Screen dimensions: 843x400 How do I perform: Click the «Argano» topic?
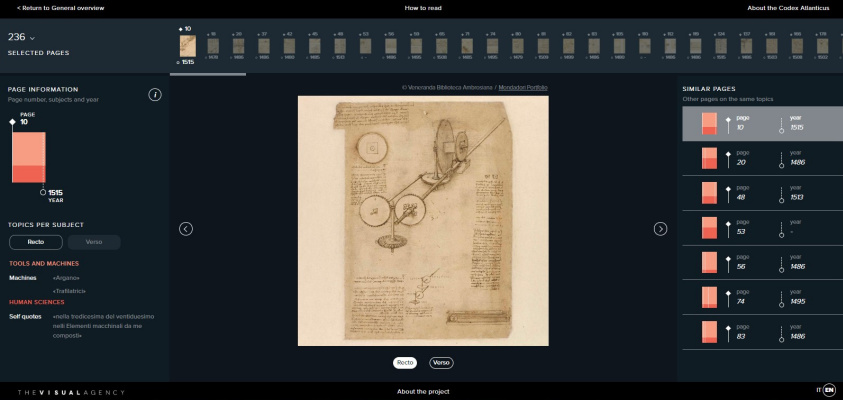[x=66, y=278]
